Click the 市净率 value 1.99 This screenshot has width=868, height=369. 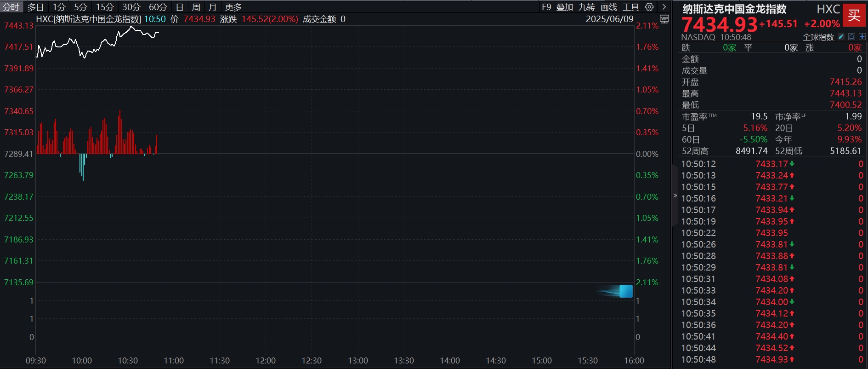(853, 116)
